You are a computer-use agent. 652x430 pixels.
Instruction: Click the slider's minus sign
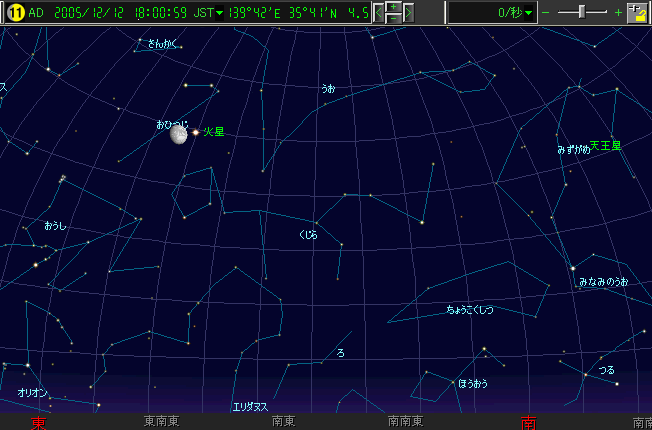(x=545, y=13)
